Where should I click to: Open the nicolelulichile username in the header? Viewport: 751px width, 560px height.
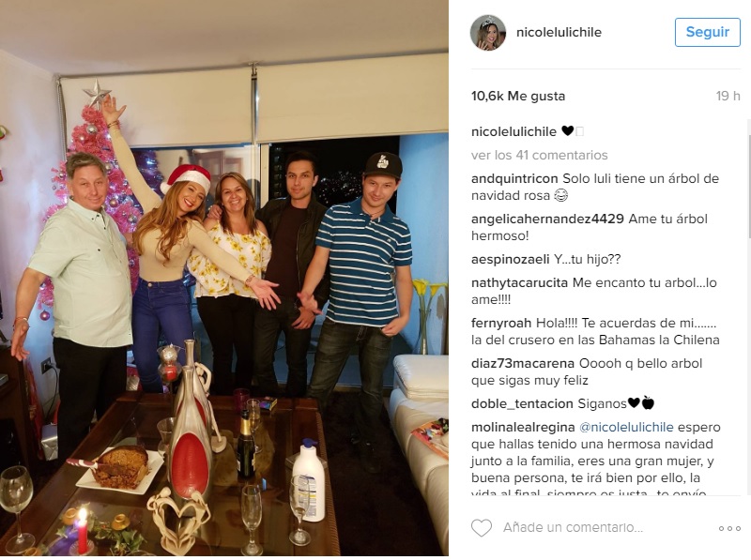(x=559, y=32)
